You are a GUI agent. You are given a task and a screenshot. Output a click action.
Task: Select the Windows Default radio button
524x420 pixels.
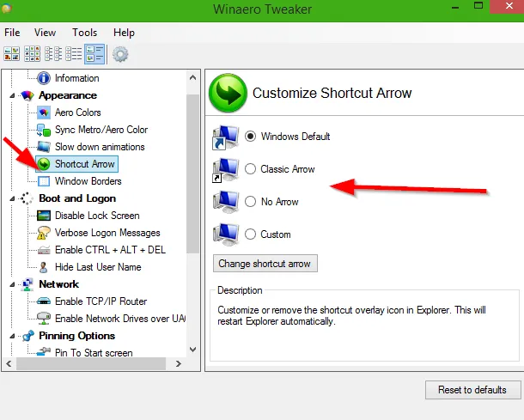[x=250, y=137]
